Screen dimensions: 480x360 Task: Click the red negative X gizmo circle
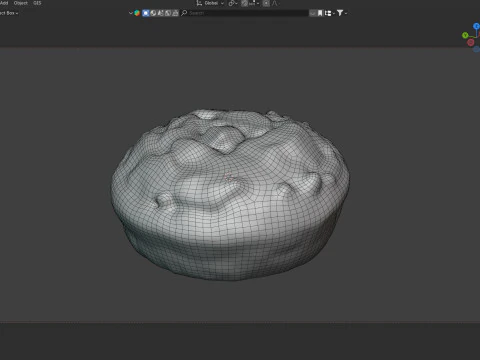pyautogui.click(x=471, y=42)
